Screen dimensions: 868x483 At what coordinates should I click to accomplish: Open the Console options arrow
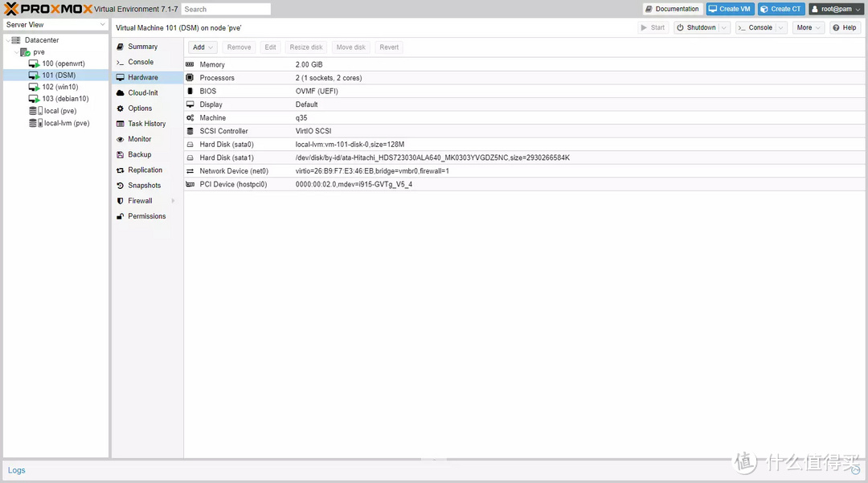click(x=780, y=27)
